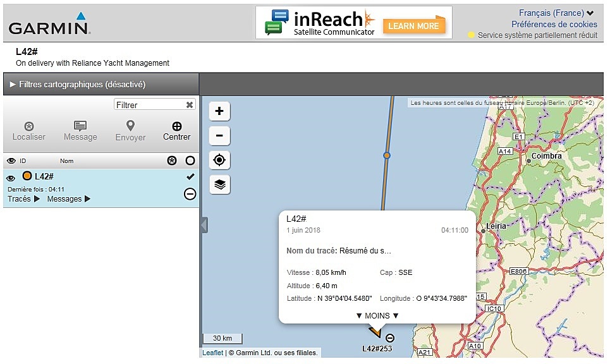
Task: Click the orange boat marker below popup
Action: 375,331
